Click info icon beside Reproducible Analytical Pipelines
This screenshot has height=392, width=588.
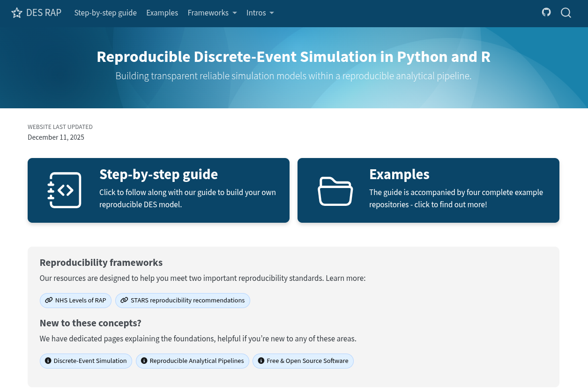pos(144,361)
